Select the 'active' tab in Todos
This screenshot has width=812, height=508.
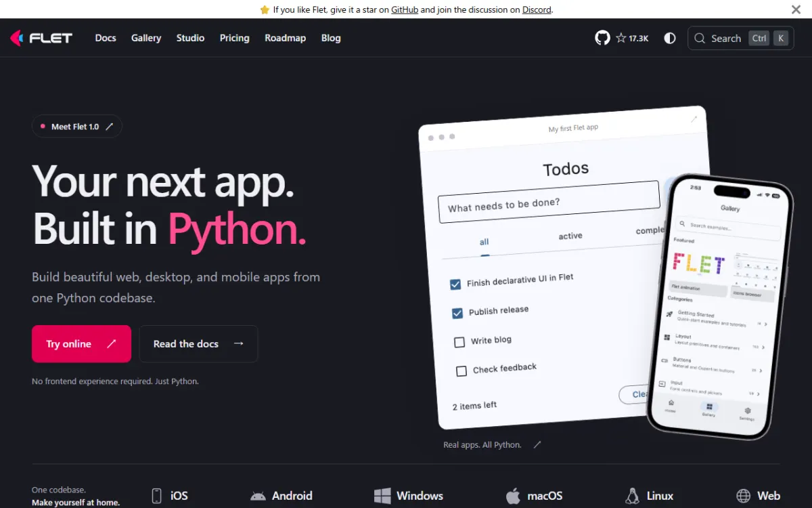[570, 236]
